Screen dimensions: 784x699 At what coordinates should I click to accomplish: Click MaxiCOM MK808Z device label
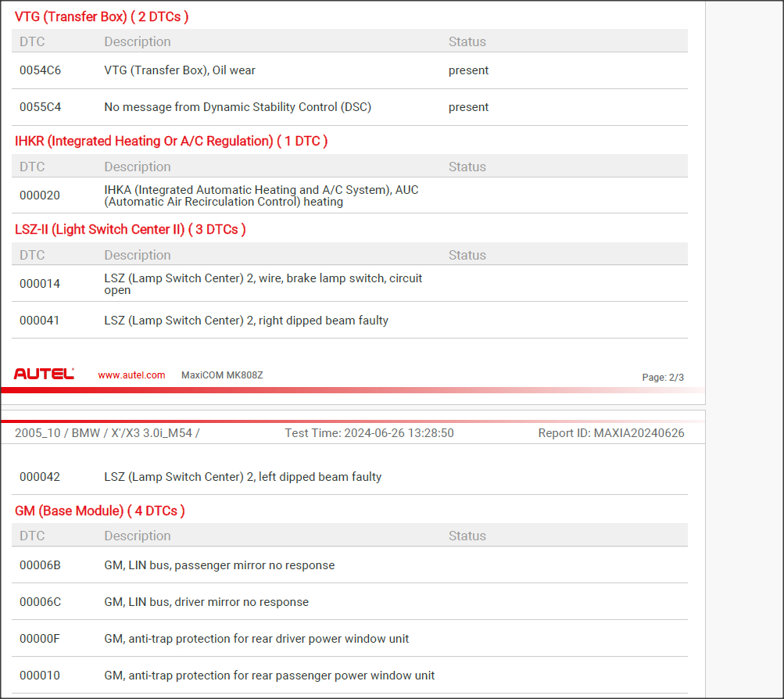(x=222, y=375)
